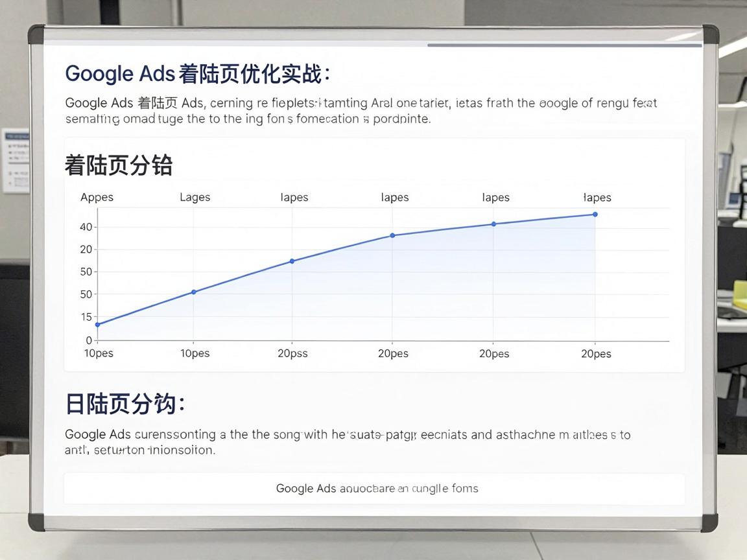
Task: Click the paragraph beginning "Google Ads curenssonting"
Action: click(x=348, y=442)
